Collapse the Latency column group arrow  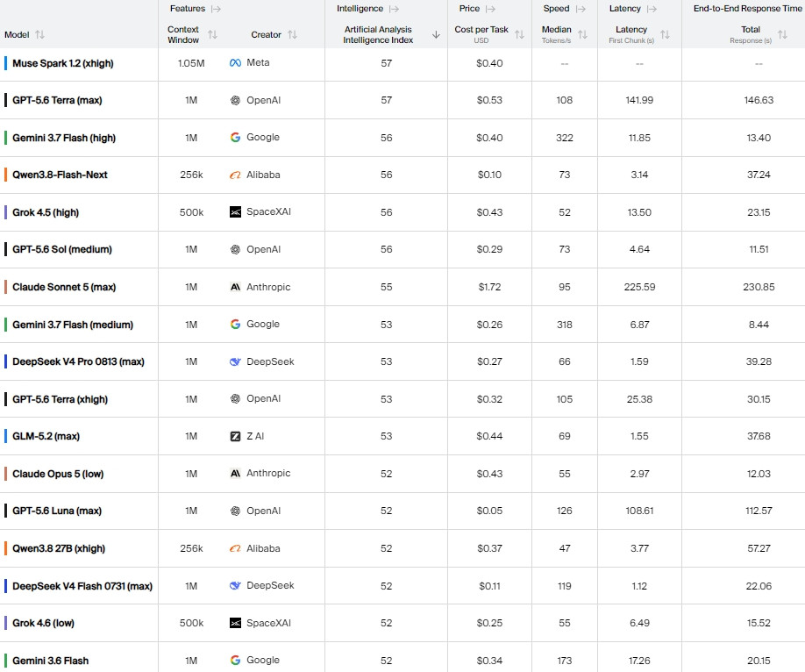652,9
